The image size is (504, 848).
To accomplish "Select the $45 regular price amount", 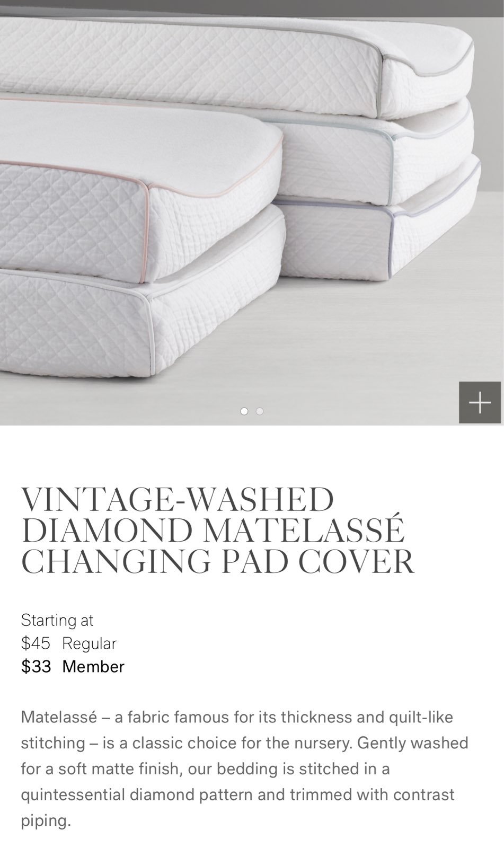I will (36, 643).
